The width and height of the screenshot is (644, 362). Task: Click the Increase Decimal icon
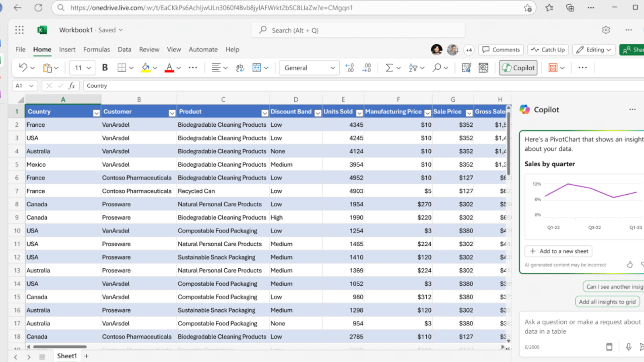click(367, 68)
